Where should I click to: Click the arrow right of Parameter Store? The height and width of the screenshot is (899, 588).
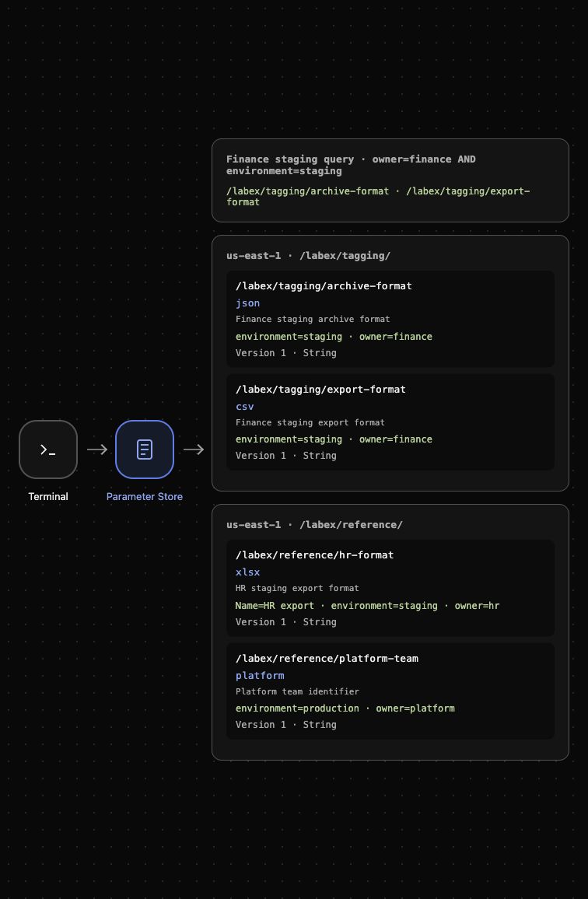(x=194, y=449)
